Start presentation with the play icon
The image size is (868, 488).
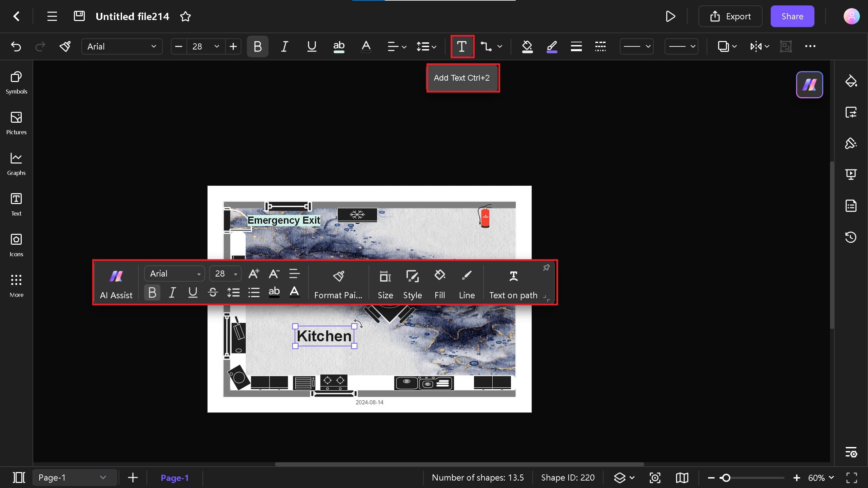tap(670, 16)
